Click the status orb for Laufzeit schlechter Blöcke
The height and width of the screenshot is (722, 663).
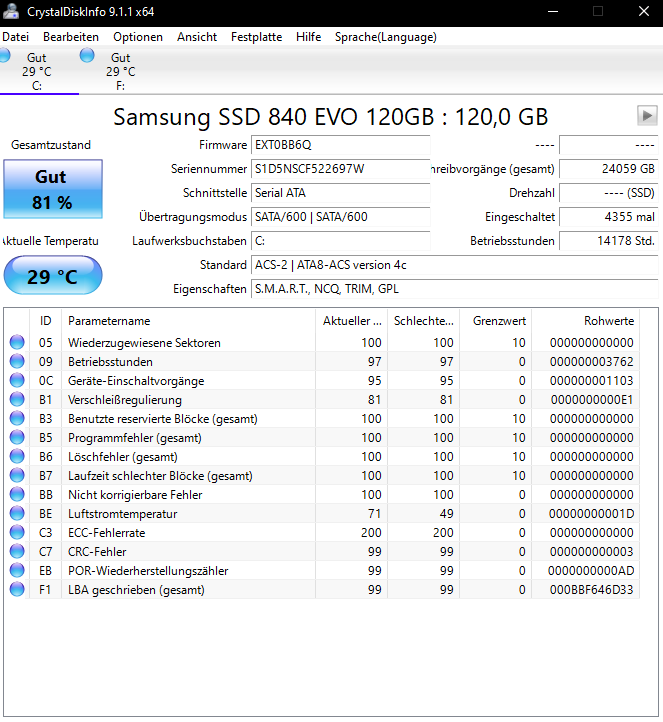(x=17, y=475)
